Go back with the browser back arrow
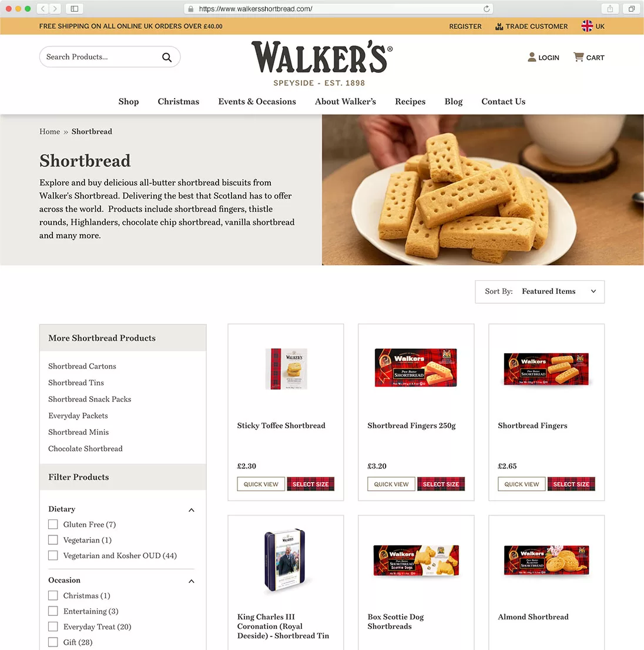 point(43,9)
